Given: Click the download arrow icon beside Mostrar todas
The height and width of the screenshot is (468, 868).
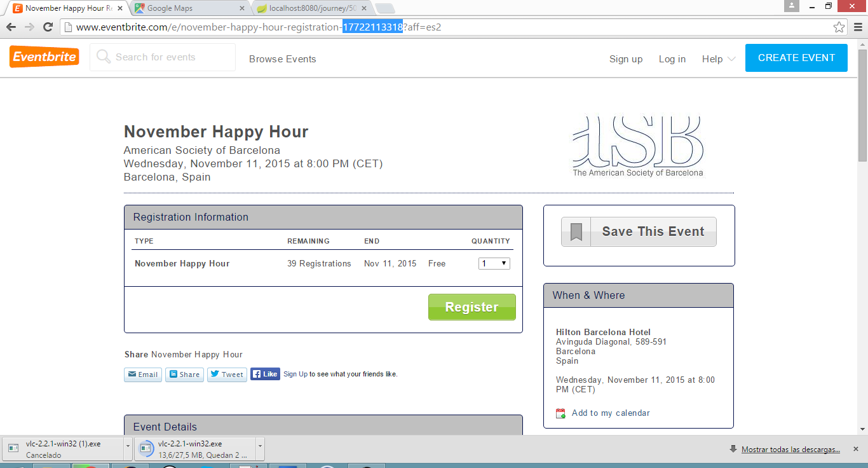Looking at the screenshot, I should click(733, 449).
